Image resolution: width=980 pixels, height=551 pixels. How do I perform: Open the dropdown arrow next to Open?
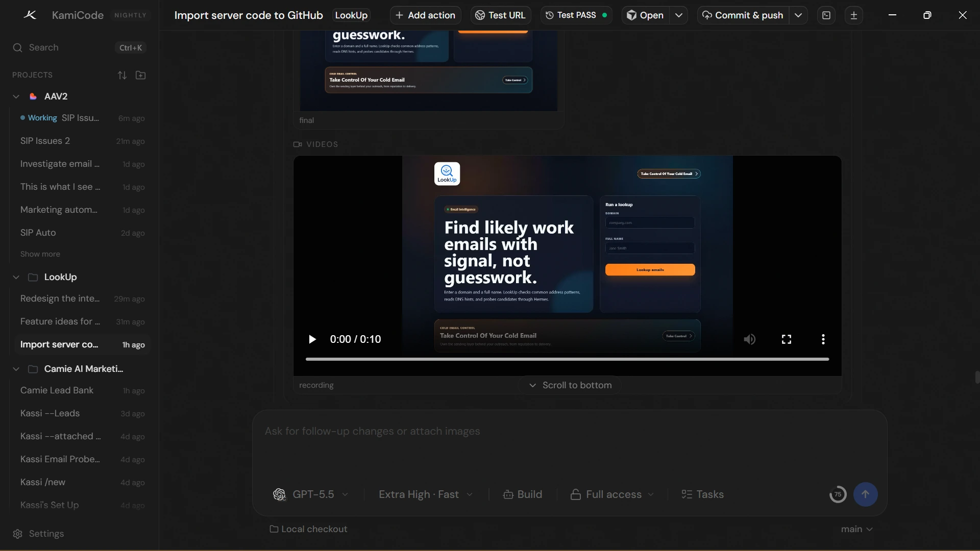pyautogui.click(x=679, y=15)
